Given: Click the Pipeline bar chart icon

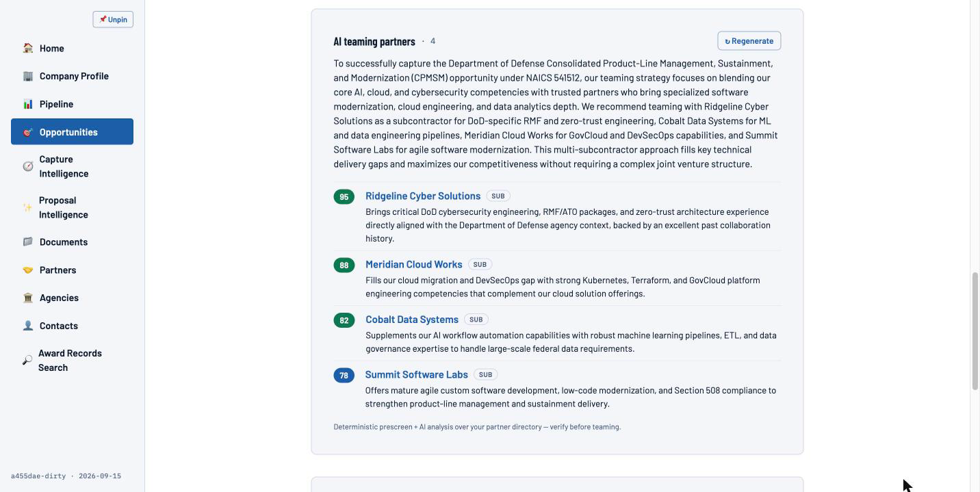Looking at the screenshot, I should pyautogui.click(x=28, y=104).
